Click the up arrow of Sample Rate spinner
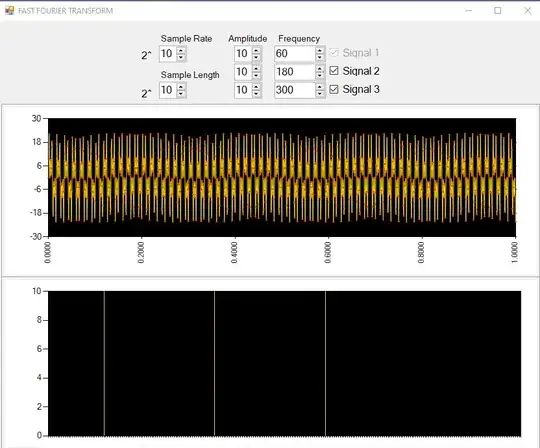The image size is (540, 448). pyautogui.click(x=181, y=51)
